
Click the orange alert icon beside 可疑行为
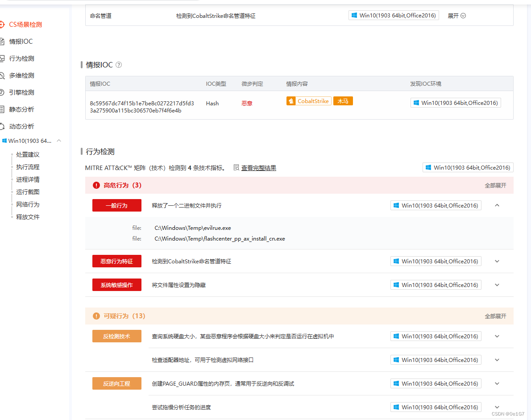coord(96,316)
